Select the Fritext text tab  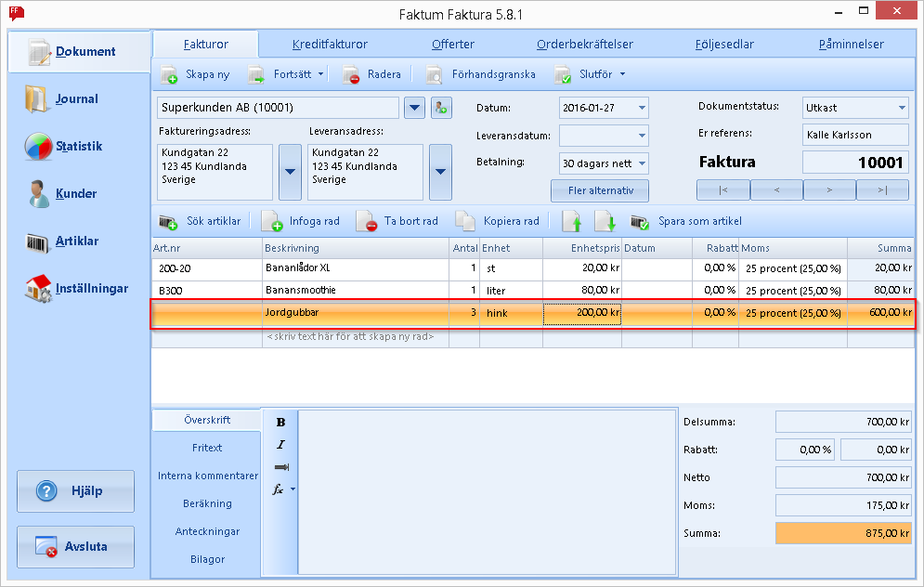click(207, 448)
